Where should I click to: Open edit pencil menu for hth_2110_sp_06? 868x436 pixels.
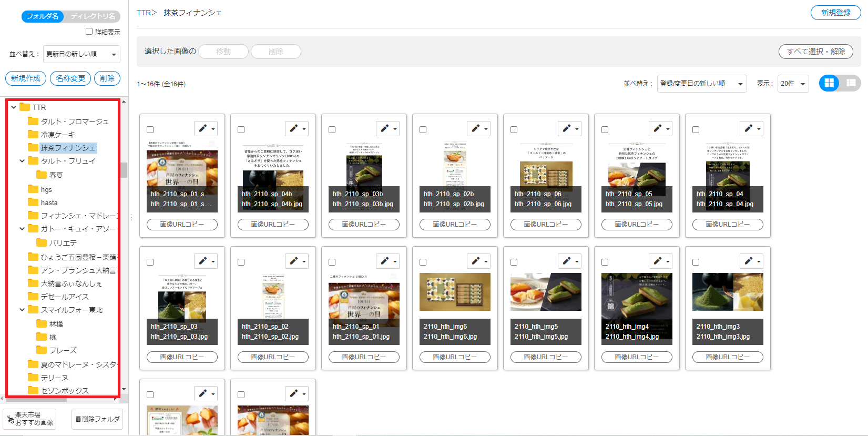(570, 128)
